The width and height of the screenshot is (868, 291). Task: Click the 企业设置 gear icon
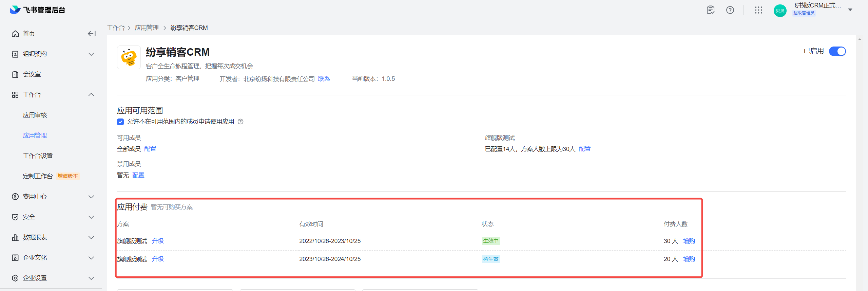[x=15, y=278]
